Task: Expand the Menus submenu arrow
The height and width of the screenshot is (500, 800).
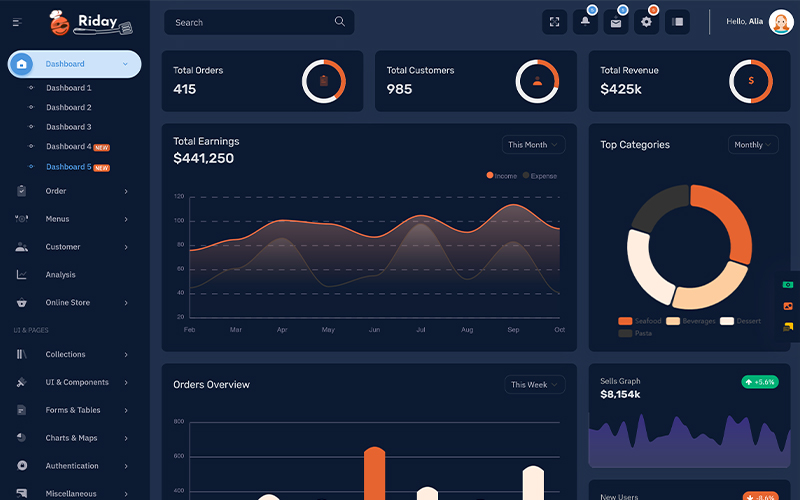Action: (x=126, y=219)
